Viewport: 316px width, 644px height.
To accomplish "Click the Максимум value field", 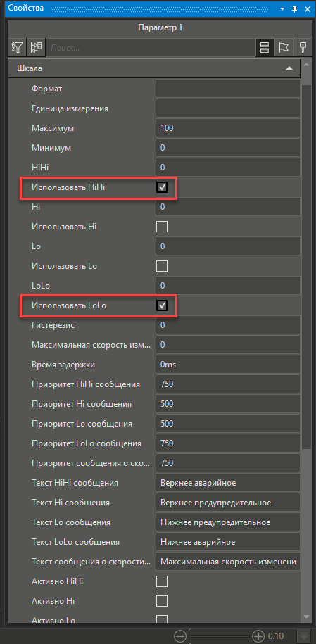I will [227, 128].
